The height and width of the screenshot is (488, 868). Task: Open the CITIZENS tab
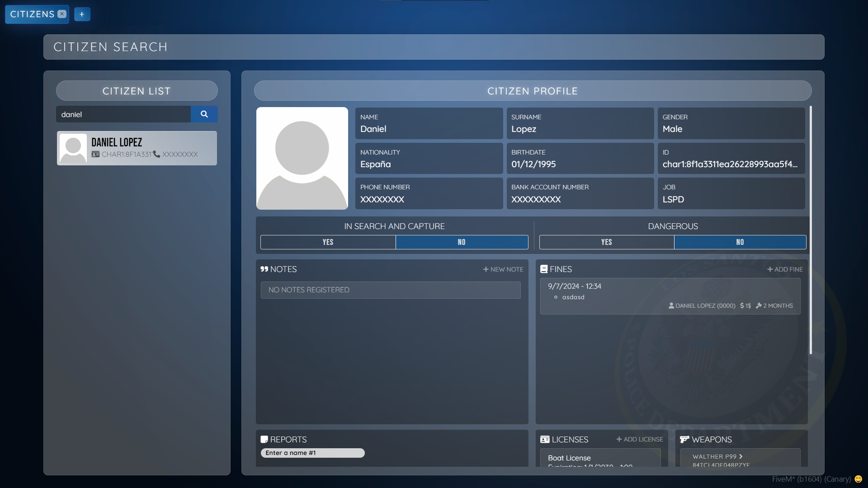click(32, 14)
